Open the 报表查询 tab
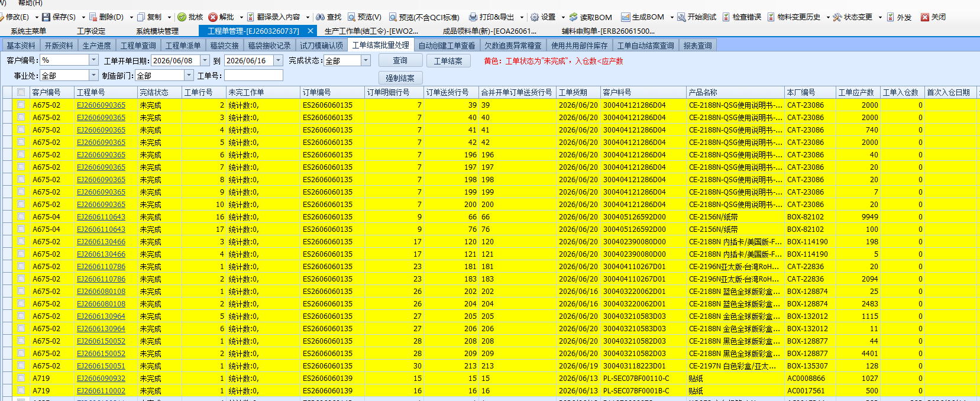The width and height of the screenshot is (980, 401). click(698, 46)
